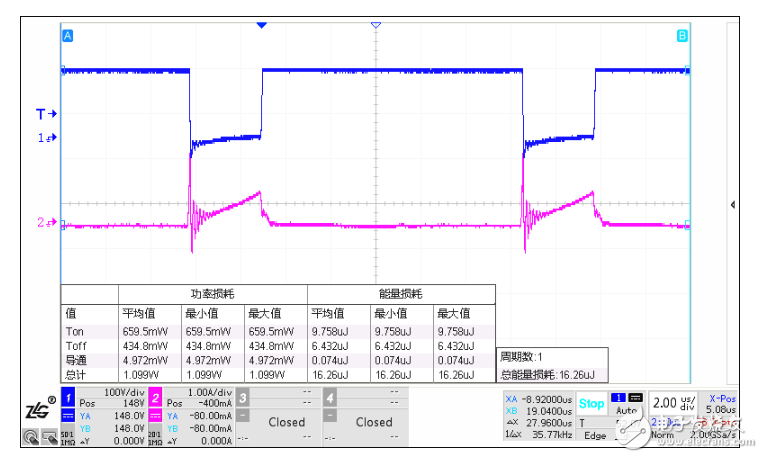The image size is (763, 458).
Task: Click channel 2 Pos -400mA value
Action: [x=199, y=403]
